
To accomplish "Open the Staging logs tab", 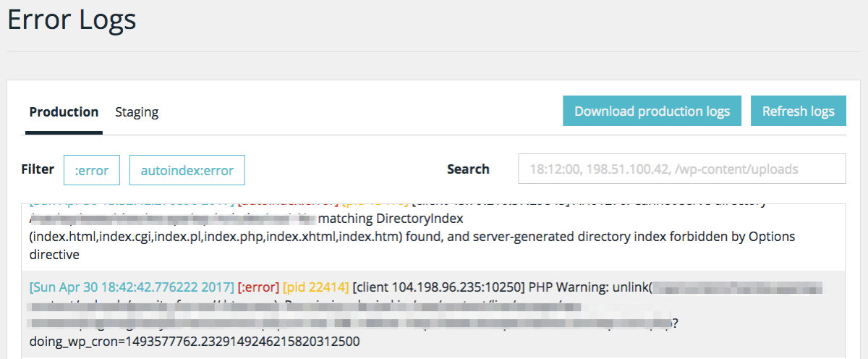I will click(137, 112).
